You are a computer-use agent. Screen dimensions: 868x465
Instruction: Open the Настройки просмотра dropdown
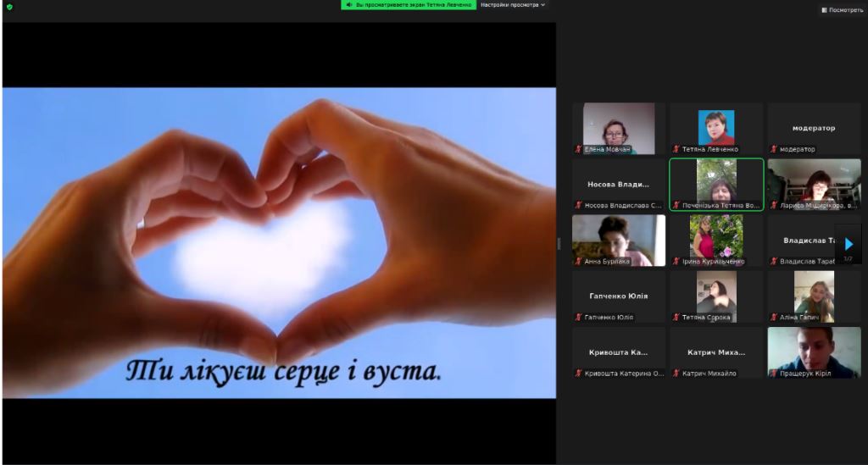(x=513, y=5)
